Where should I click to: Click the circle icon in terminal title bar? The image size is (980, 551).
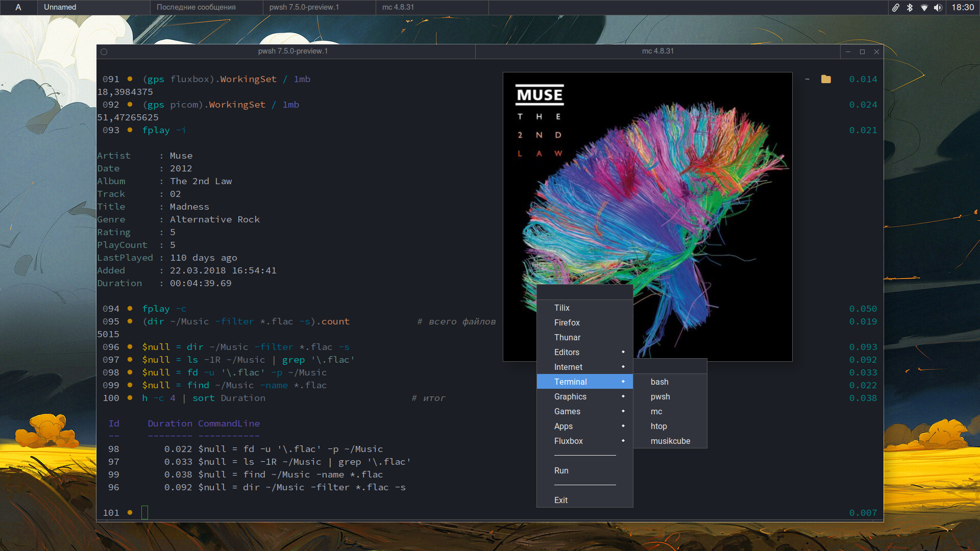click(104, 52)
